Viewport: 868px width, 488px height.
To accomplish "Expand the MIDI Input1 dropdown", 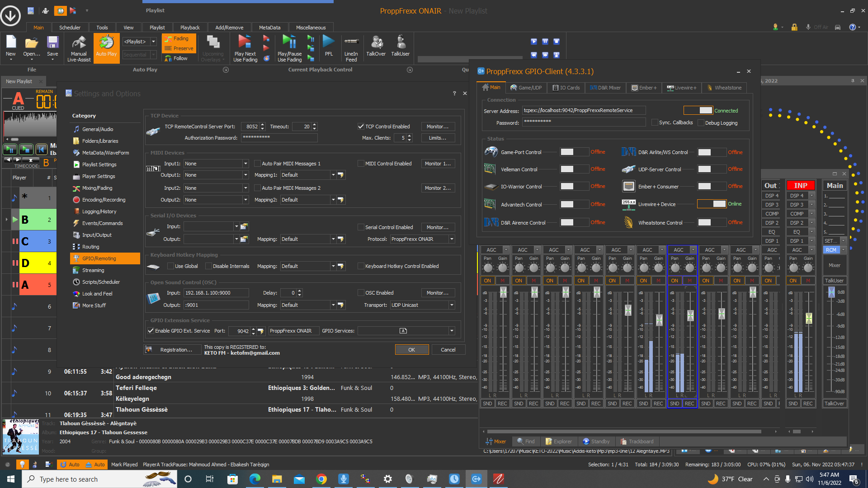I will point(245,164).
